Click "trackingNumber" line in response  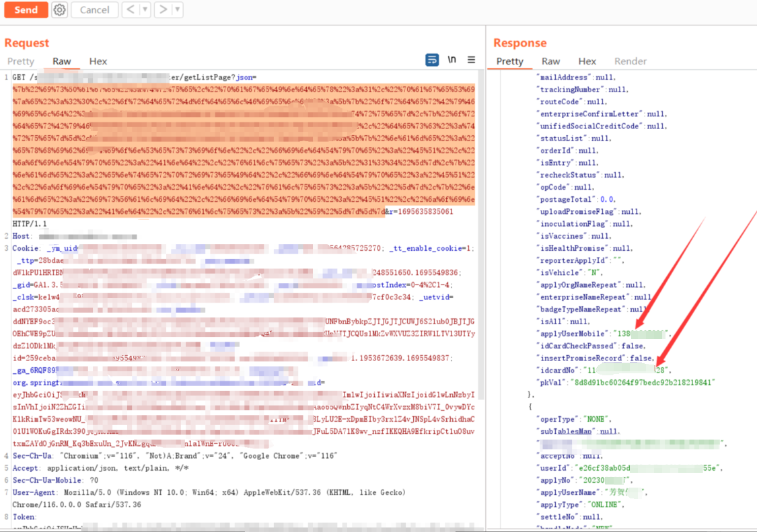click(x=582, y=89)
